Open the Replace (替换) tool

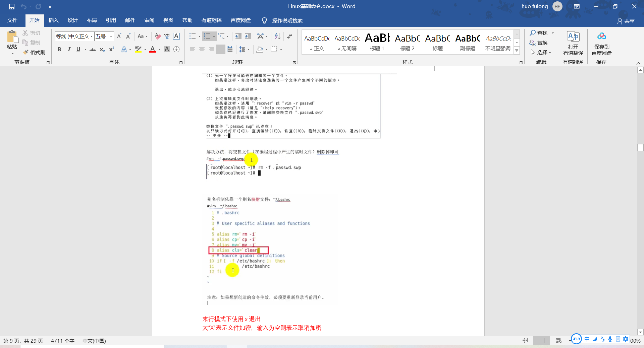[542, 43]
